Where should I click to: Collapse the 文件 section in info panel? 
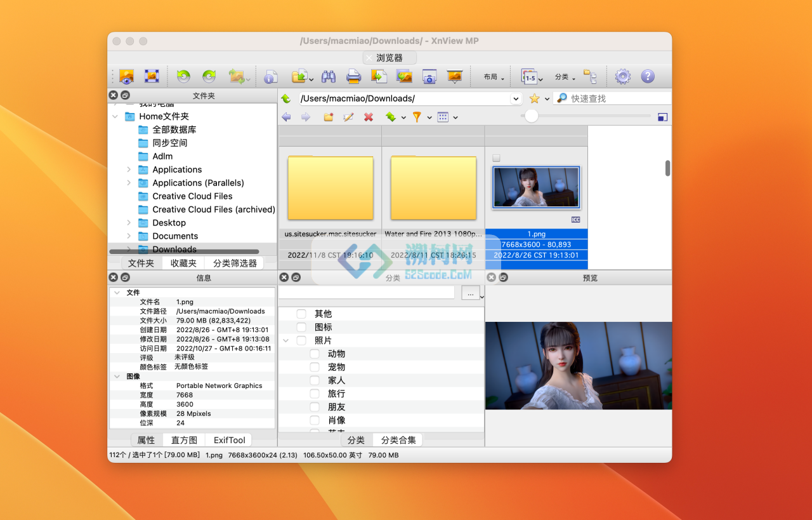[x=117, y=293]
